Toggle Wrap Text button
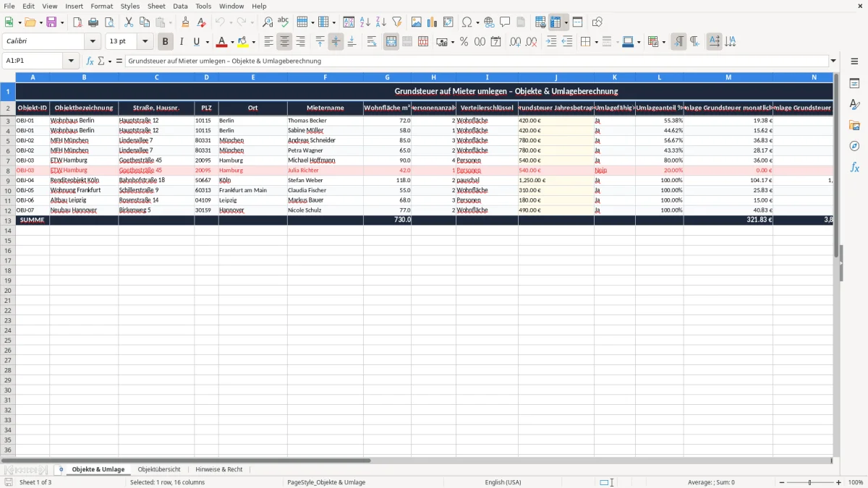 [372, 42]
